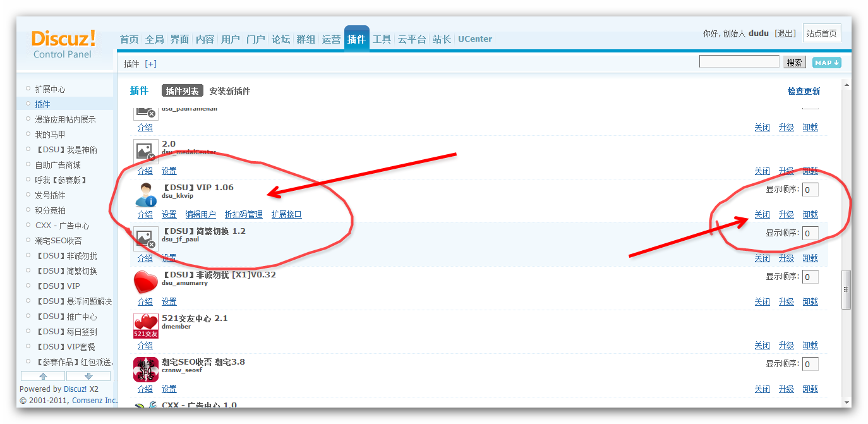The height and width of the screenshot is (424, 868).
Task: Open 我的马甲 in the sidebar
Action: coord(50,135)
